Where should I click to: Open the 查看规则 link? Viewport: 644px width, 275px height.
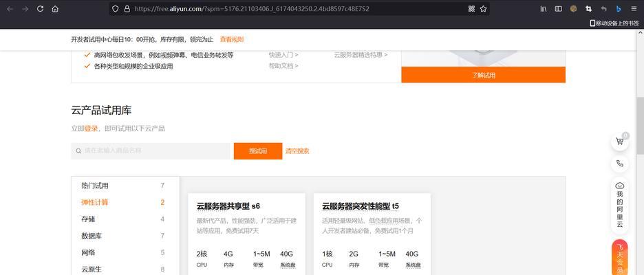[232, 39]
